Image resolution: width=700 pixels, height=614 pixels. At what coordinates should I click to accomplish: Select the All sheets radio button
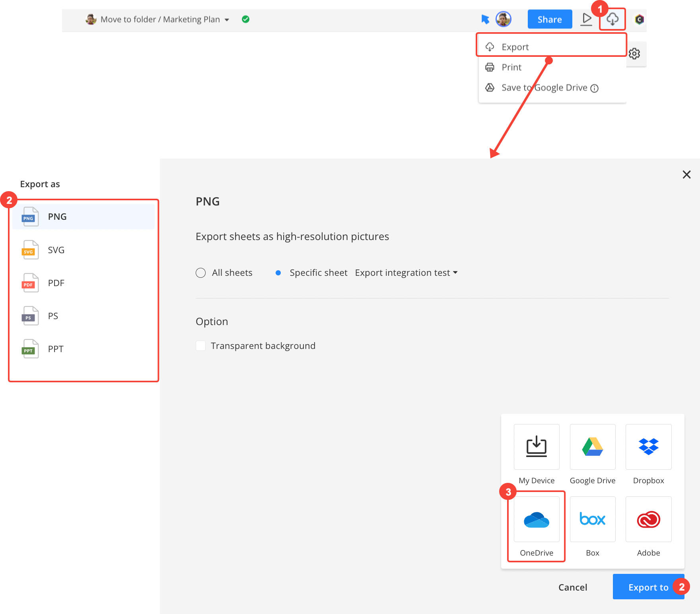point(201,273)
